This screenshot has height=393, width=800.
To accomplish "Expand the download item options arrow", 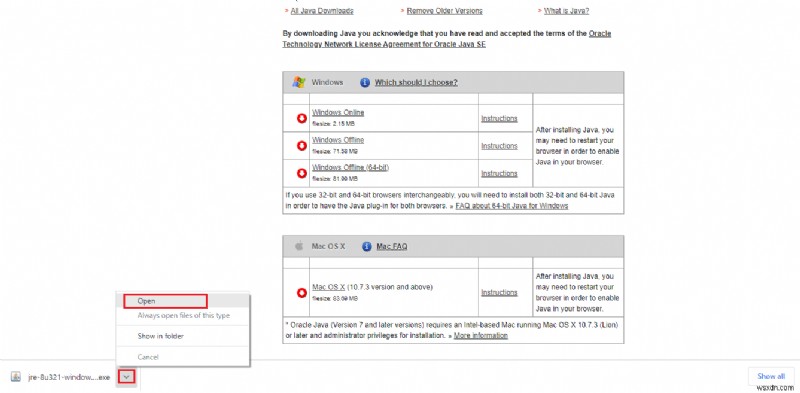I will (x=127, y=377).
